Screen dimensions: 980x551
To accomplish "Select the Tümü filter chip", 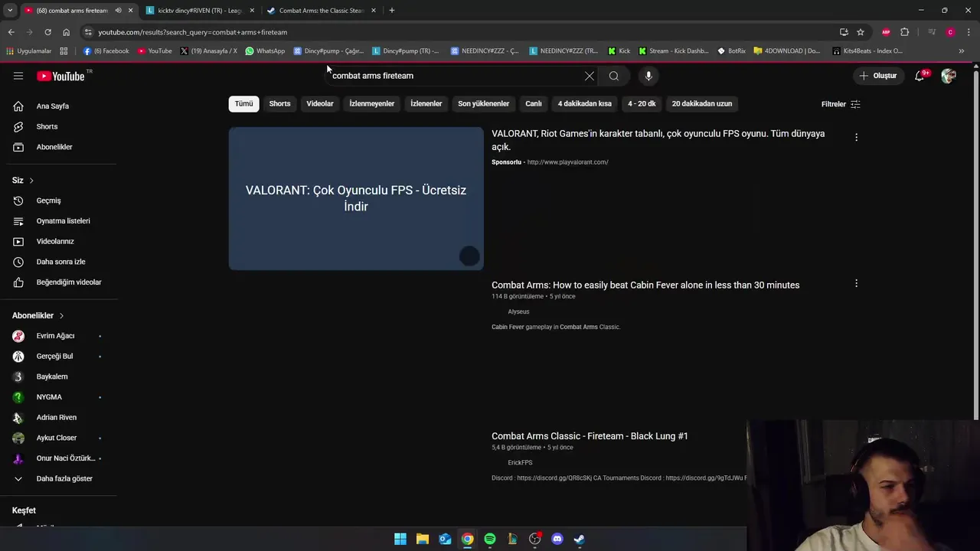I will coord(243,103).
